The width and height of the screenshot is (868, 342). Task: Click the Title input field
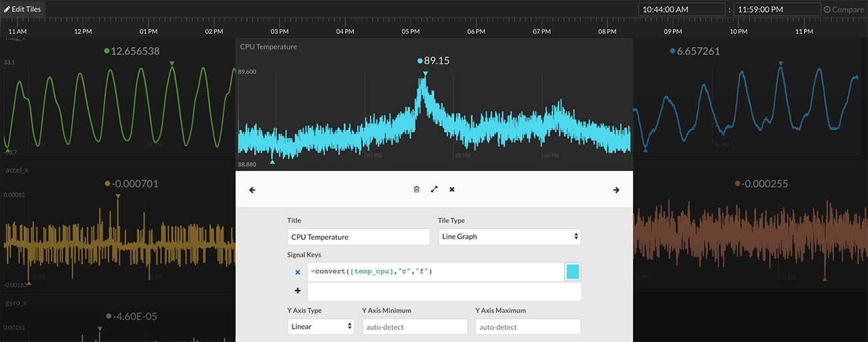pyautogui.click(x=359, y=236)
